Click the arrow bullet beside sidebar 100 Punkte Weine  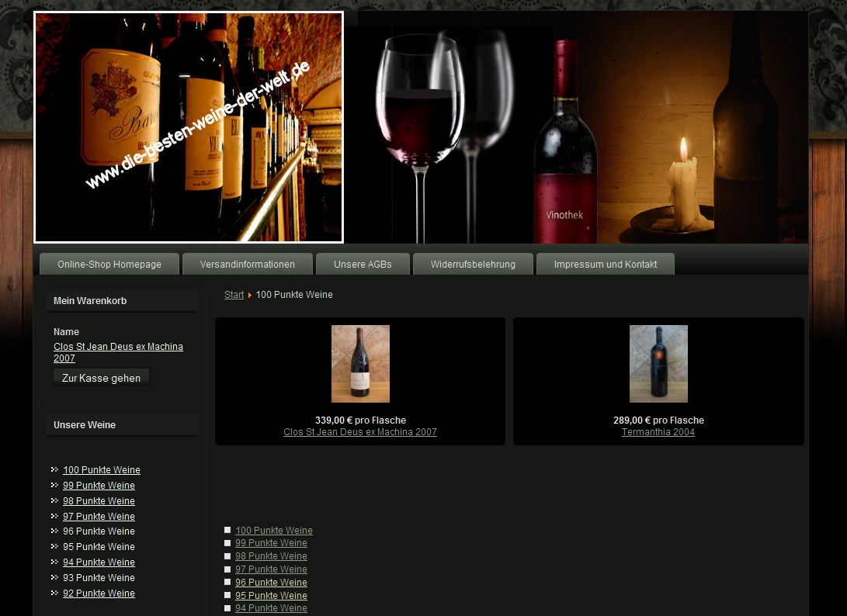[x=54, y=469]
